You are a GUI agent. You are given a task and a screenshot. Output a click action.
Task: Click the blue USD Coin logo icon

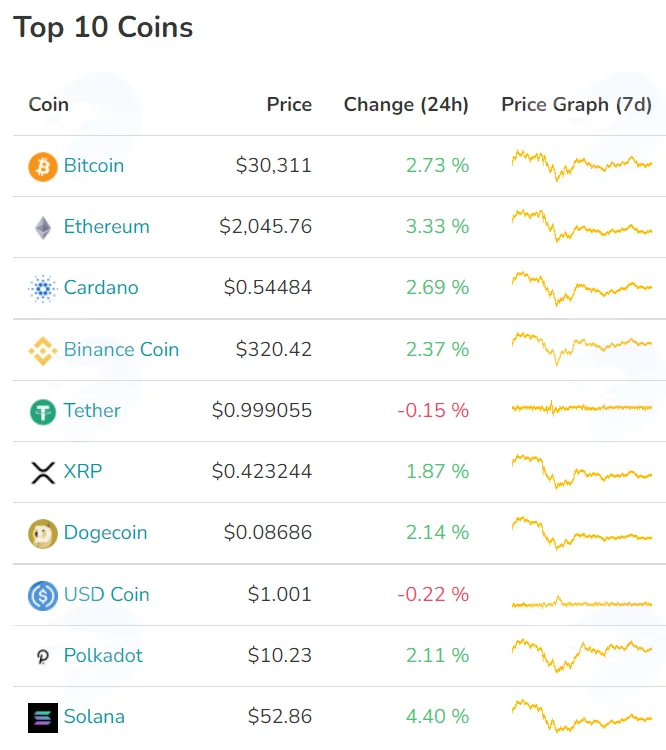pos(43,595)
